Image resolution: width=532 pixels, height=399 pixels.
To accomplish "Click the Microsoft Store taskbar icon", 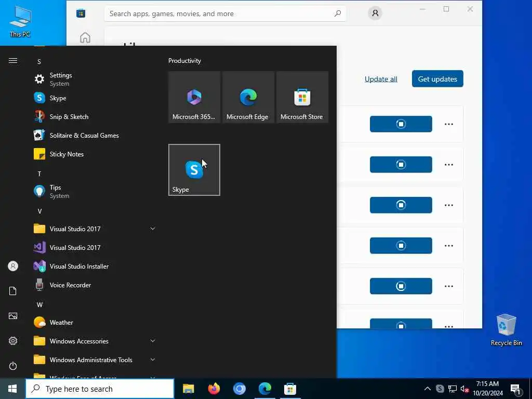I will pyautogui.click(x=290, y=389).
